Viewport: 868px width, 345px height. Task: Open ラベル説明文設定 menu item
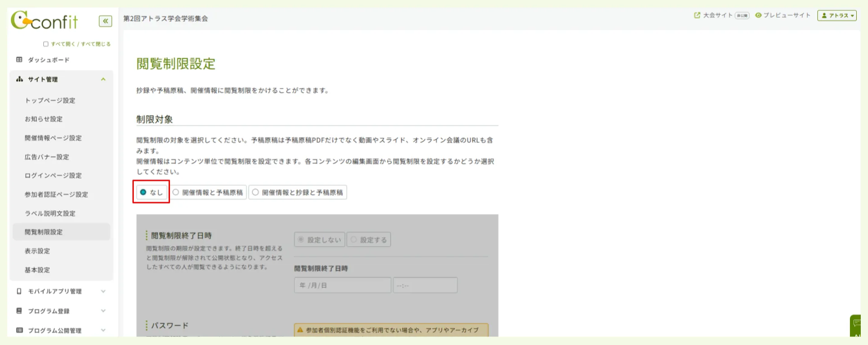coord(50,213)
